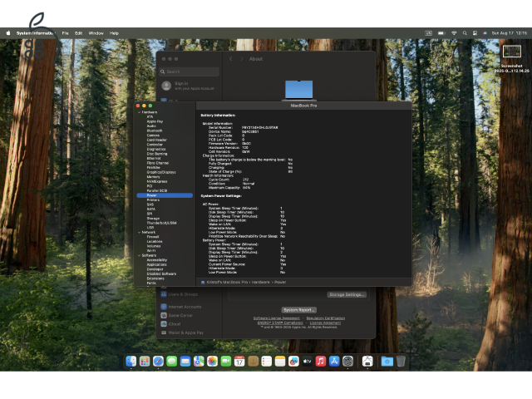The height and width of the screenshot is (399, 532).
Task: Open Maps app in the Dock
Action: click(199, 362)
